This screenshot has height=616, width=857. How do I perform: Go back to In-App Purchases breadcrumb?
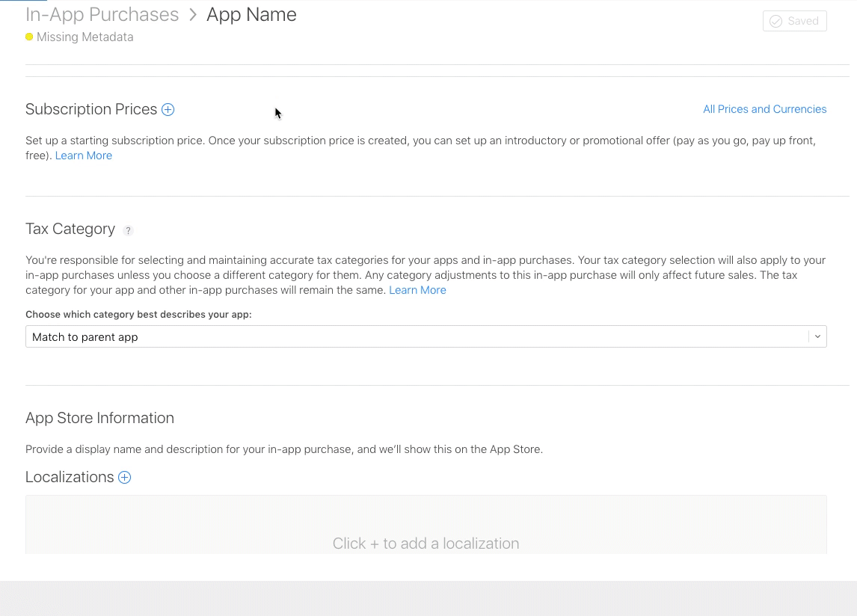(x=102, y=15)
